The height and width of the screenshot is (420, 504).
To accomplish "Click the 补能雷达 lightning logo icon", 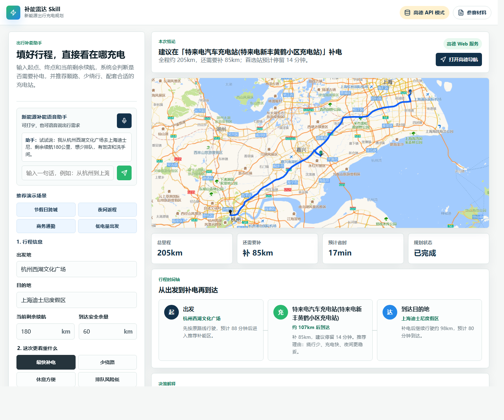I will click(x=13, y=13).
